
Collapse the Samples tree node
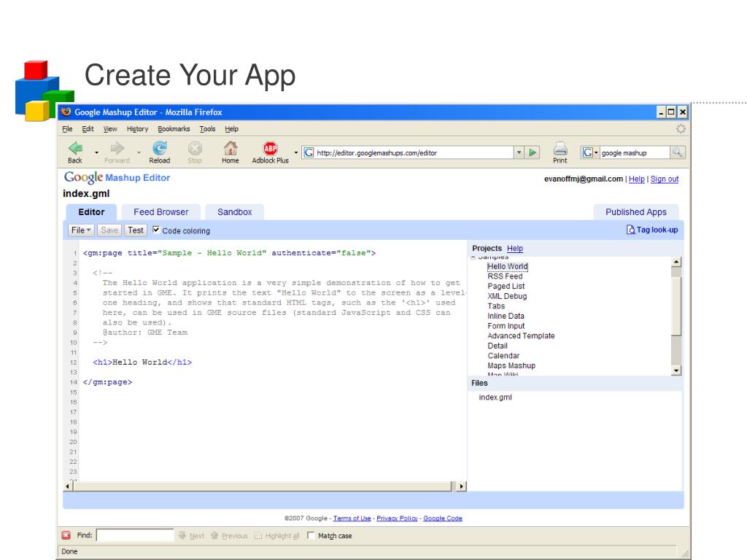(x=473, y=257)
